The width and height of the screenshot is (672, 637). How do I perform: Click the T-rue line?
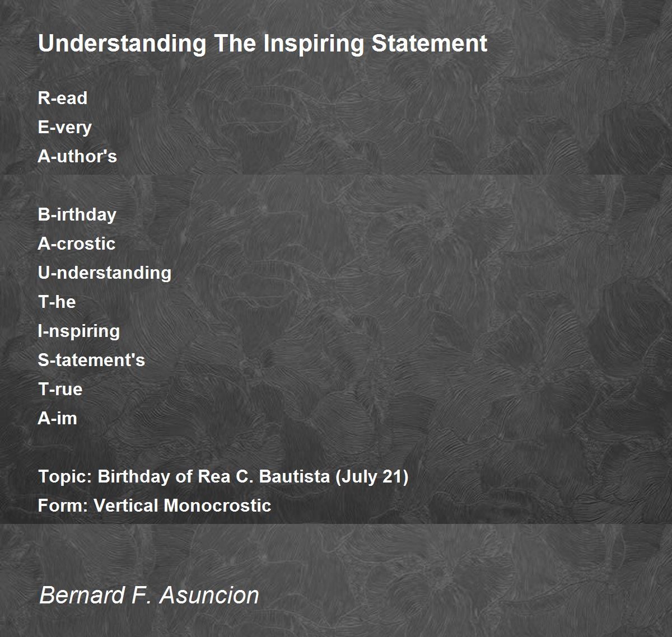pyautogui.click(x=60, y=389)
